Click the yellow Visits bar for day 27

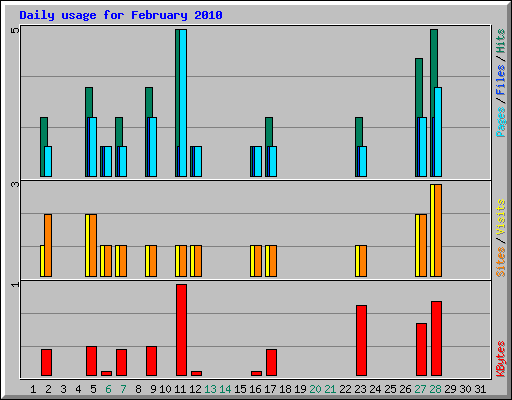(417, 245)
